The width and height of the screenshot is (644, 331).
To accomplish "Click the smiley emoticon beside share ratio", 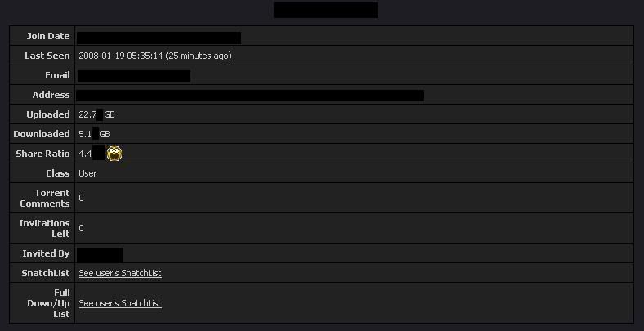I will (114, 154).
